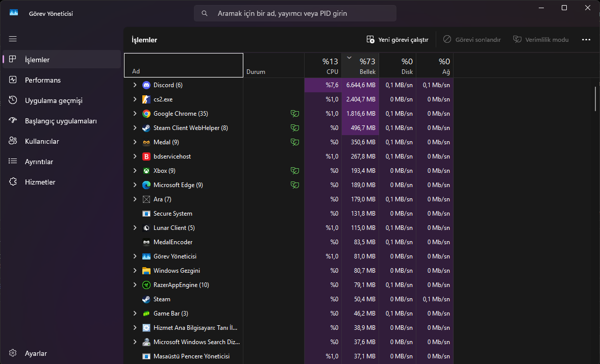Click the Settings gear icon labeled Ayarlar
The width and height of the screenshot is (600, 364).
[x=13, y=353]
